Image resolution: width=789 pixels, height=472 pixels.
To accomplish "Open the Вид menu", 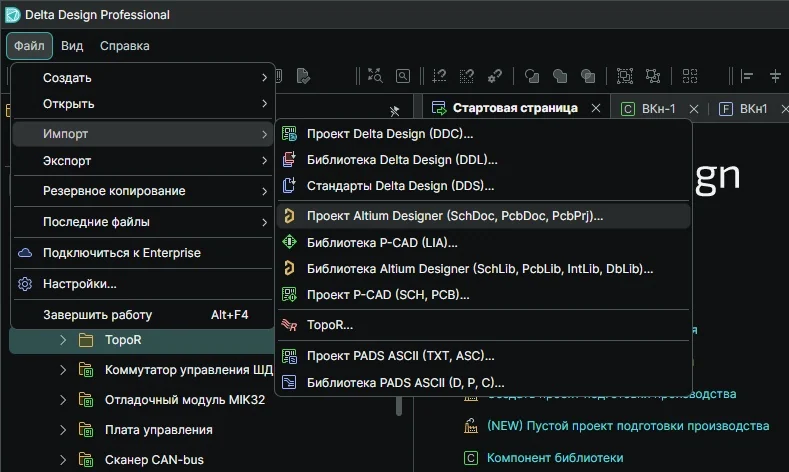I will (72, 46).
